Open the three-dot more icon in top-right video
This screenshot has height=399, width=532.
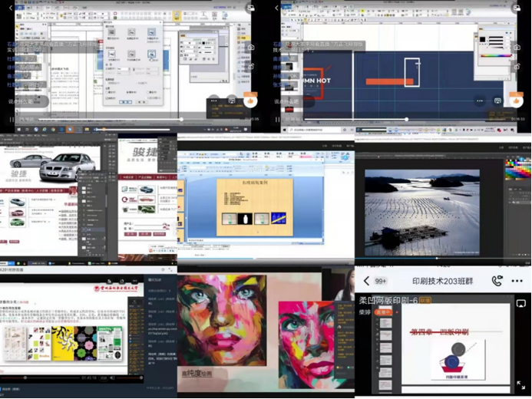(480, 101)
